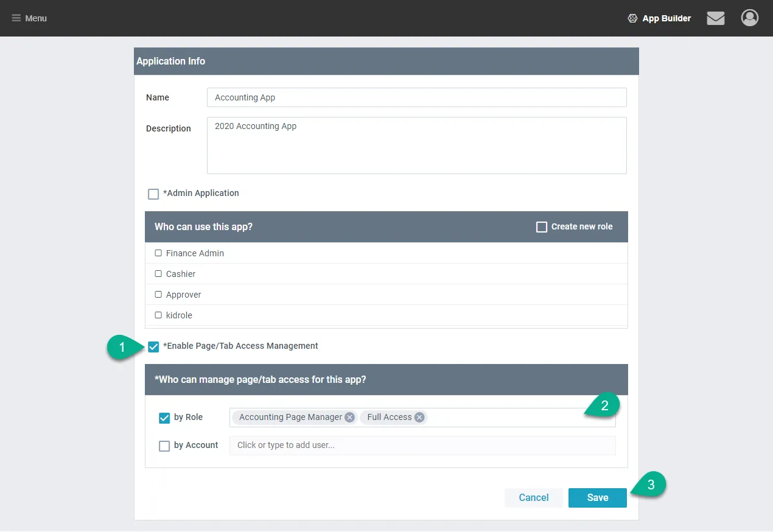773x532 pixels.
Task: Click into the Name text field
Action: pyautogui.click(x=416, y=97)
